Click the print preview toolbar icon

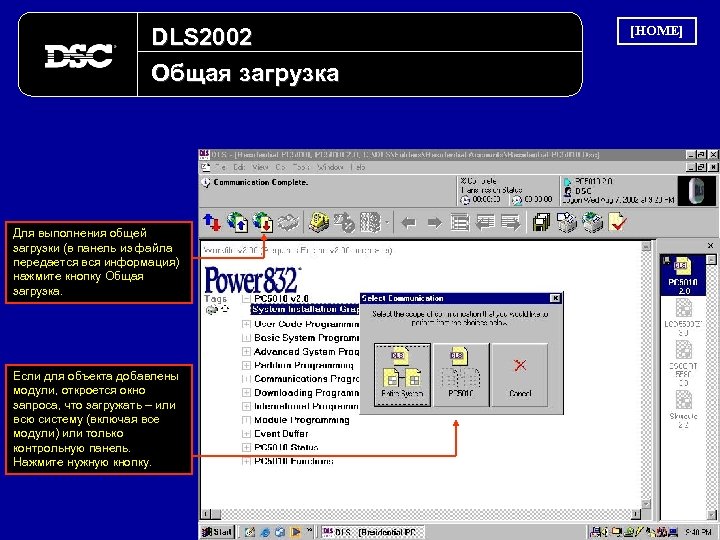[x=567, y=223]
